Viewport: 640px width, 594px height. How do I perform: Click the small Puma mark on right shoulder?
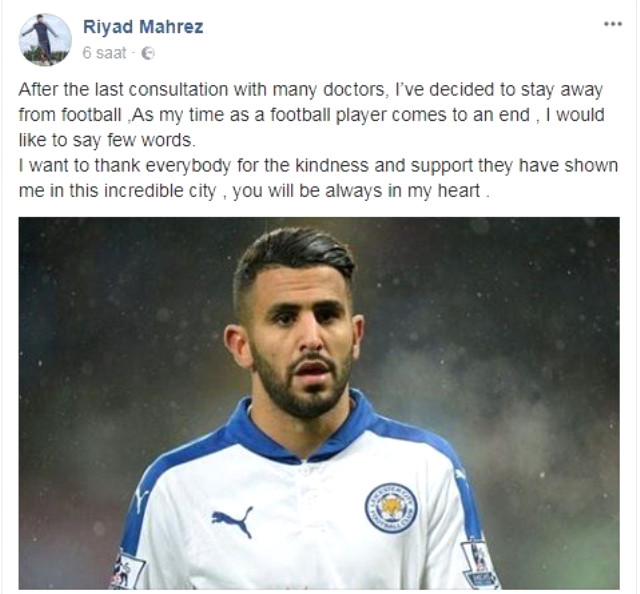point(460,474)
